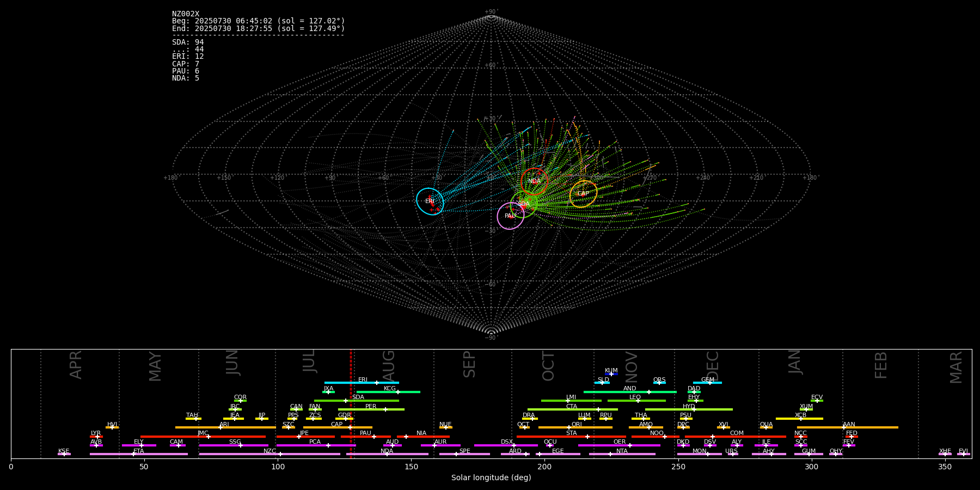
Task: Click the red NDA radiant circle on sky map
Action: (535, 181)
